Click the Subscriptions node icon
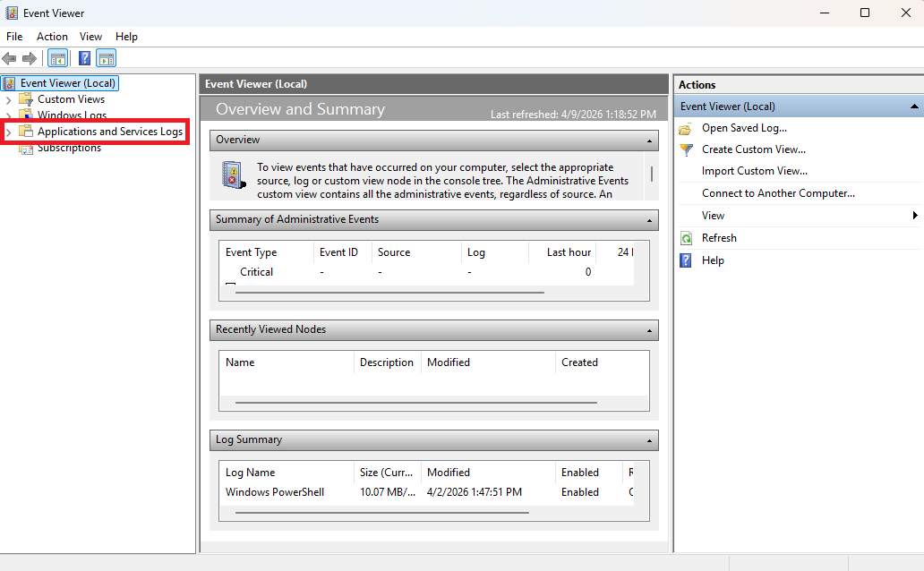Image resolution: width=924 pixels, height=571 pixels. pyautogui.click(x=26, y=149)
